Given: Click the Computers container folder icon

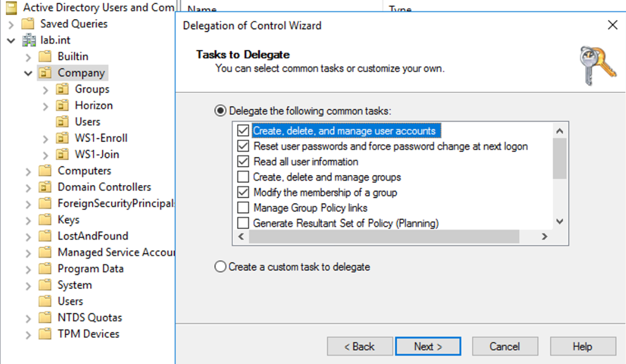Looking at the screenshot, I should pyautogui.click(x=46, y=171).
